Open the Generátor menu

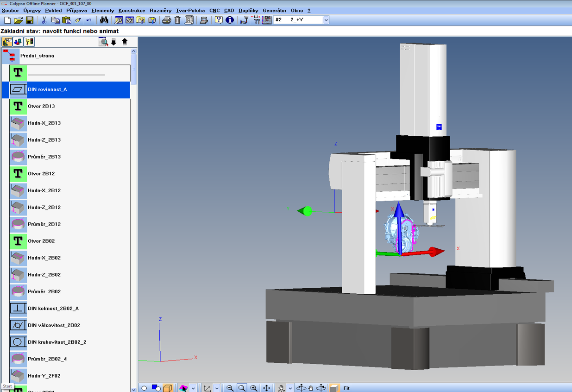pyautogui.click(x=274, y=10)
